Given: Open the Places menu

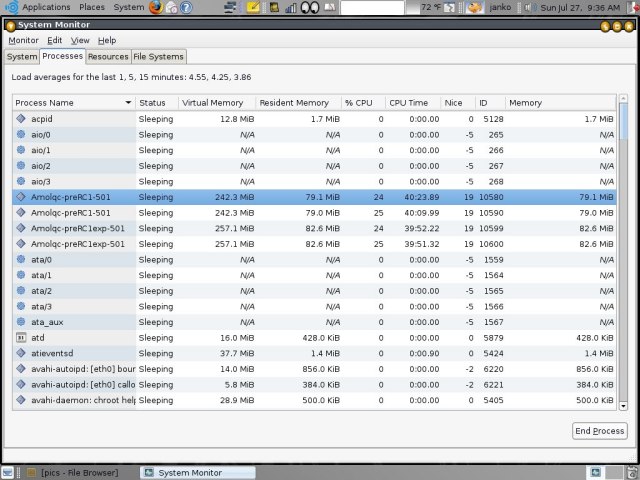Looking at the screenshot, I should (92, 7).
